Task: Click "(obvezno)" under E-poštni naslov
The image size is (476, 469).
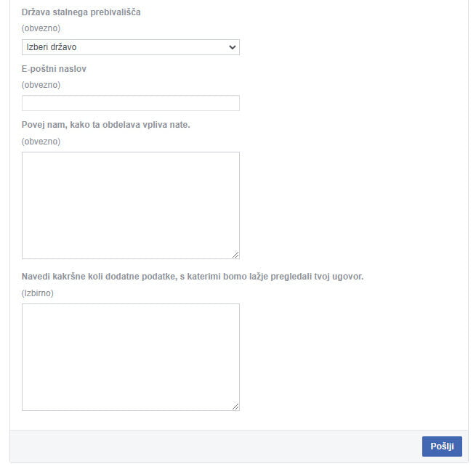Action: coord(41,85)
